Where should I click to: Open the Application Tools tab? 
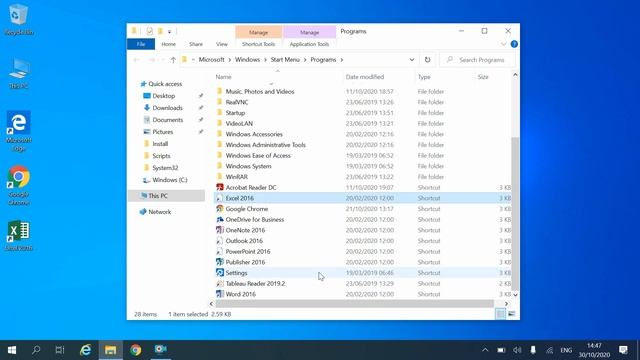point(309,44)
